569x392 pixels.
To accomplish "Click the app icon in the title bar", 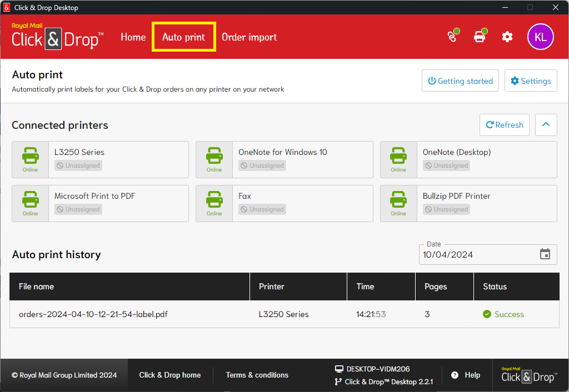I will [x=7, y=7].
